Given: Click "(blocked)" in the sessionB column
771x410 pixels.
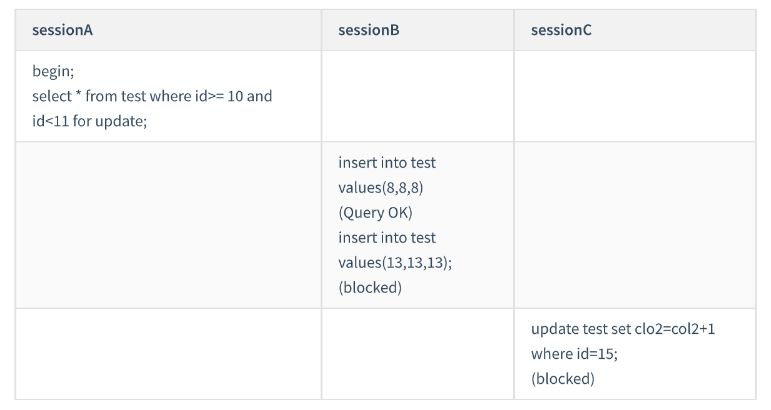Looking at the screenshot, I should click(370, 287).
